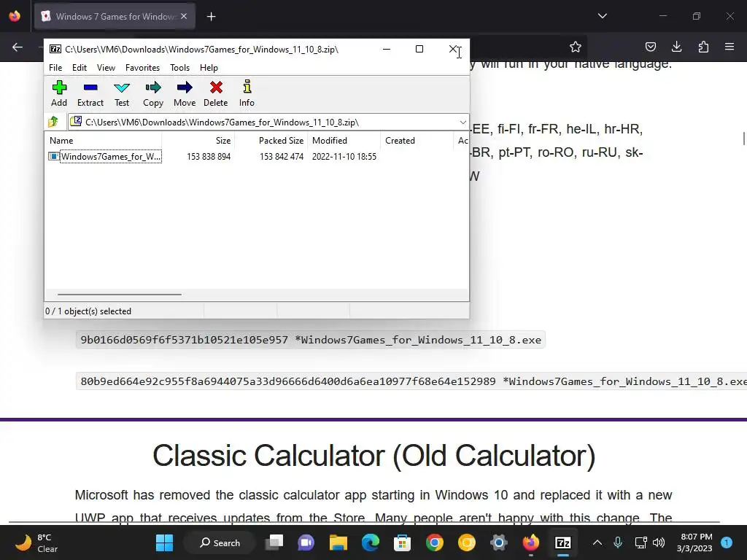Click the 7-Zip taskbar icon
Viewport: 747px width, 560px height.
563,542
